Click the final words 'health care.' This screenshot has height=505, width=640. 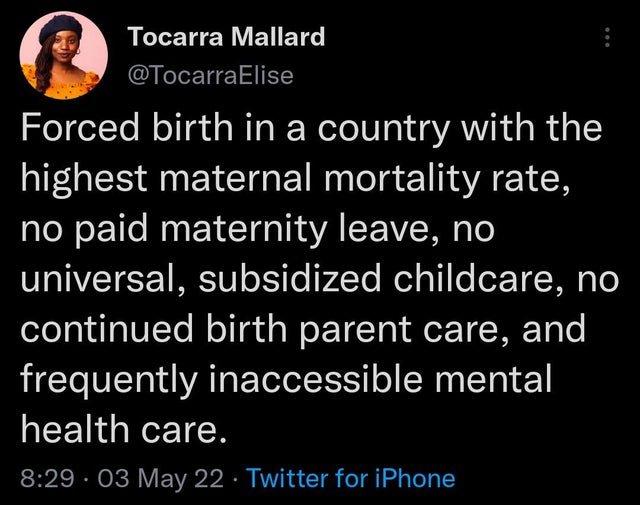coord(123,429)
